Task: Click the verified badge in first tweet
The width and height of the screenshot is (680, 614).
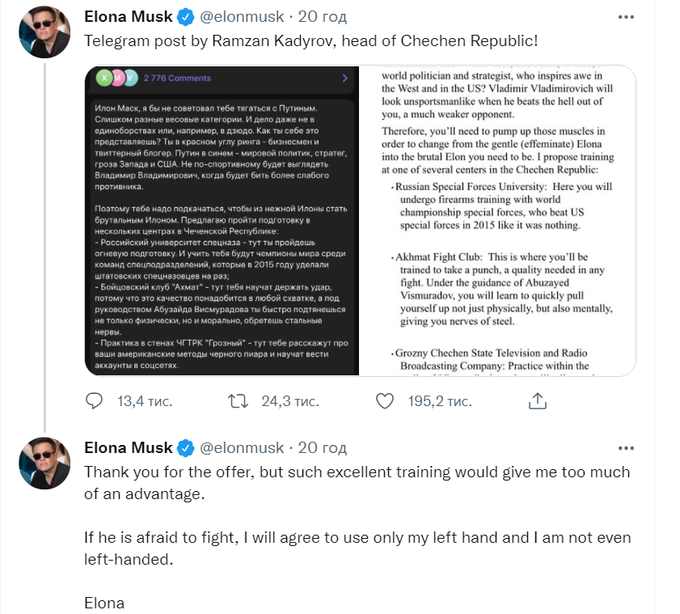Action: 186,19
